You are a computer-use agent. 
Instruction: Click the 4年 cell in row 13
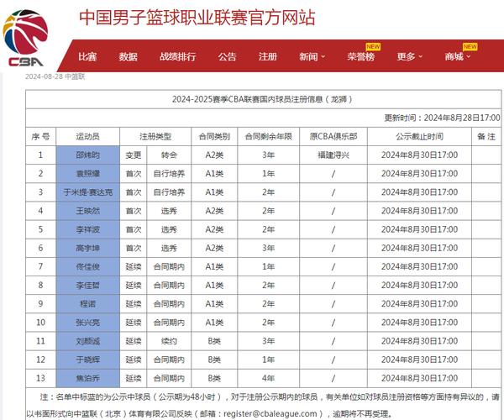click(269, 379)
